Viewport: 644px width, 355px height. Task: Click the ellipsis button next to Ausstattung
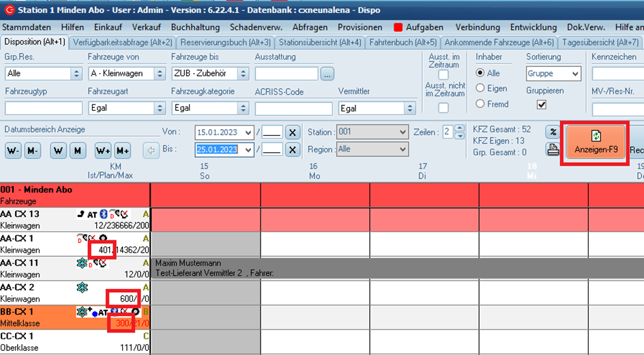pos(327,73)
